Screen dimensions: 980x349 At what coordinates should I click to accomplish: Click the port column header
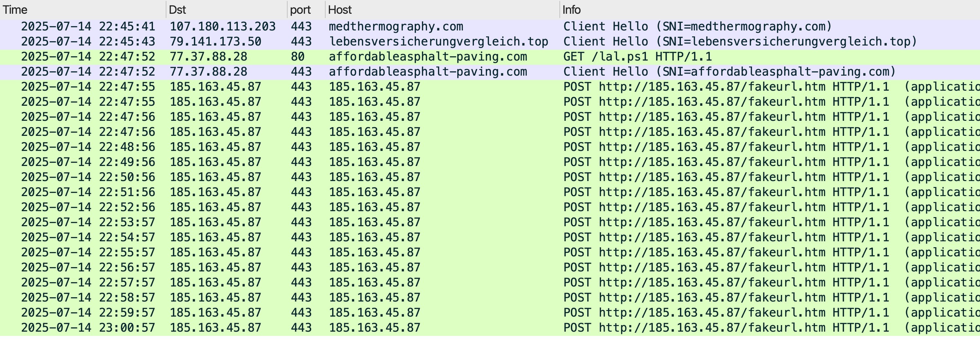pos(306,9)
